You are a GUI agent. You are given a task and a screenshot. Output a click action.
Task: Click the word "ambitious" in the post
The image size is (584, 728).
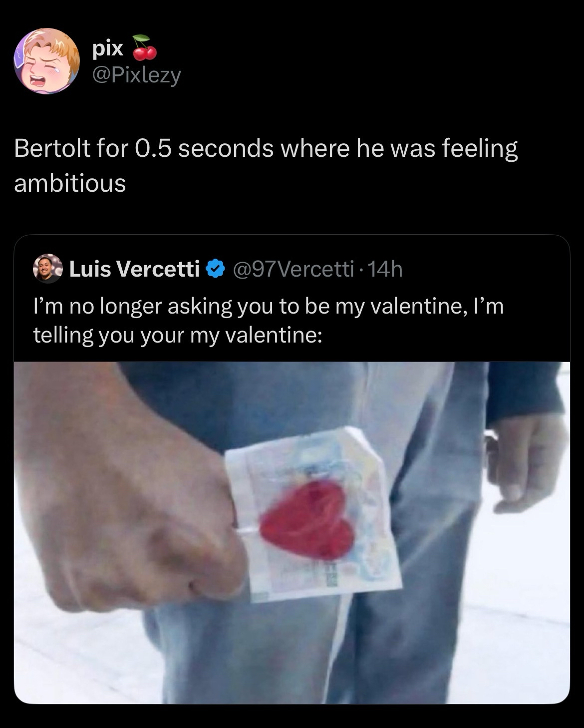click(x=70, y=183)
